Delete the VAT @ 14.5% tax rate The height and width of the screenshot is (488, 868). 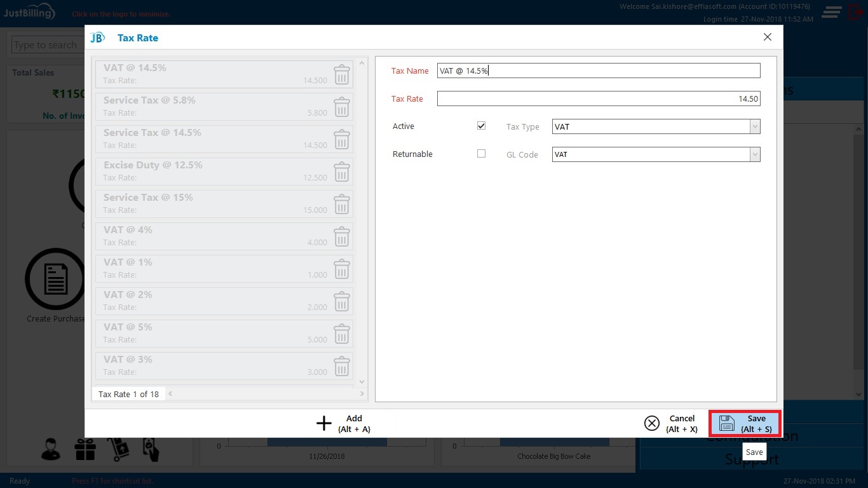tap(342, 74)
